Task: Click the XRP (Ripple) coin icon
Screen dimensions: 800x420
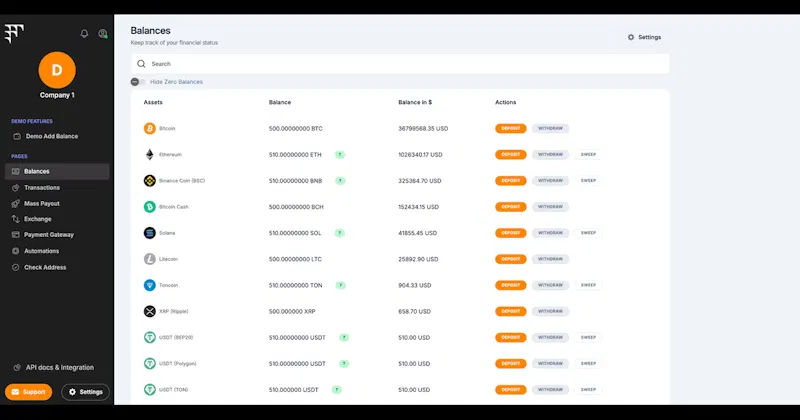Action: click(x=149, y=311)
